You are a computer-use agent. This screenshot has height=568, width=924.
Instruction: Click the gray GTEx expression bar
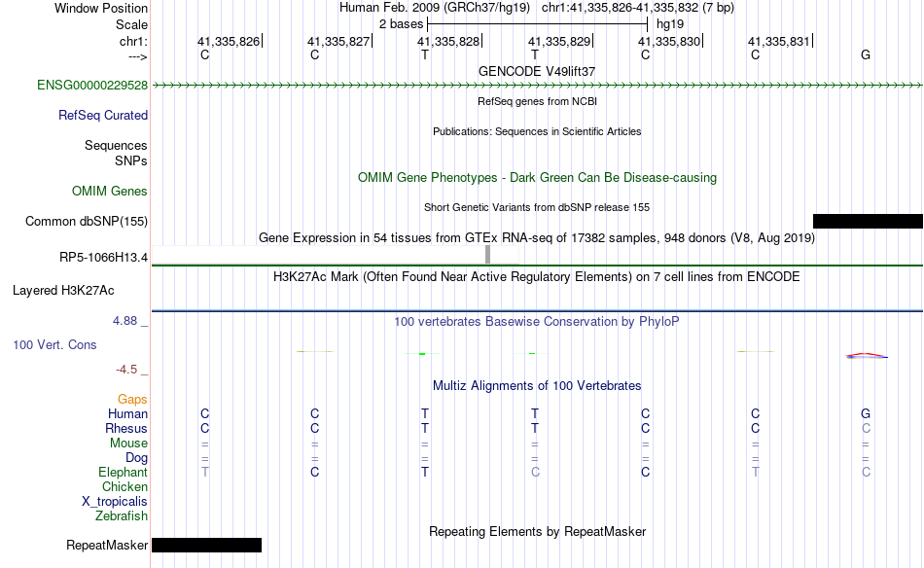pyautogui.click(x=488, y=255)
